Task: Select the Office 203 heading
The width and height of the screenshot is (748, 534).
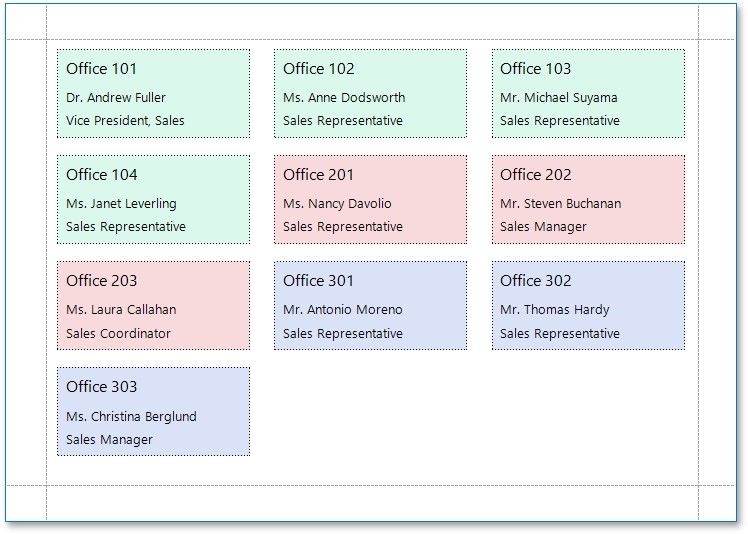Action: tap(102, 281)
